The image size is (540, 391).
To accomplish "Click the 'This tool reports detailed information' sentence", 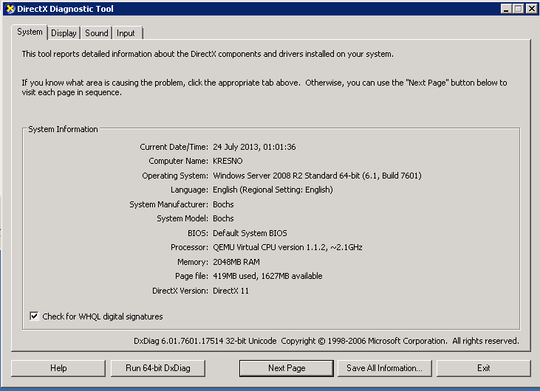I will click(x=208, y=54).
